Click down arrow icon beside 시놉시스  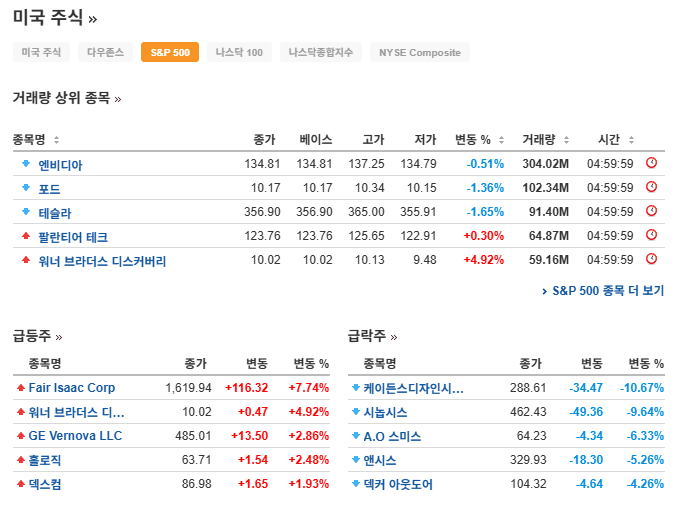pos(356,411)
